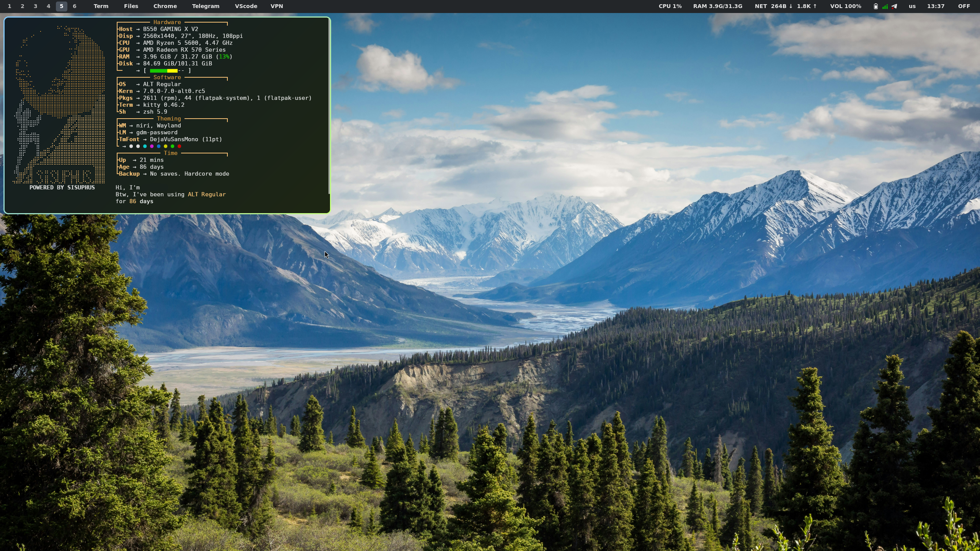Open Telegram launcher in the bar

(x=206, y=6)
